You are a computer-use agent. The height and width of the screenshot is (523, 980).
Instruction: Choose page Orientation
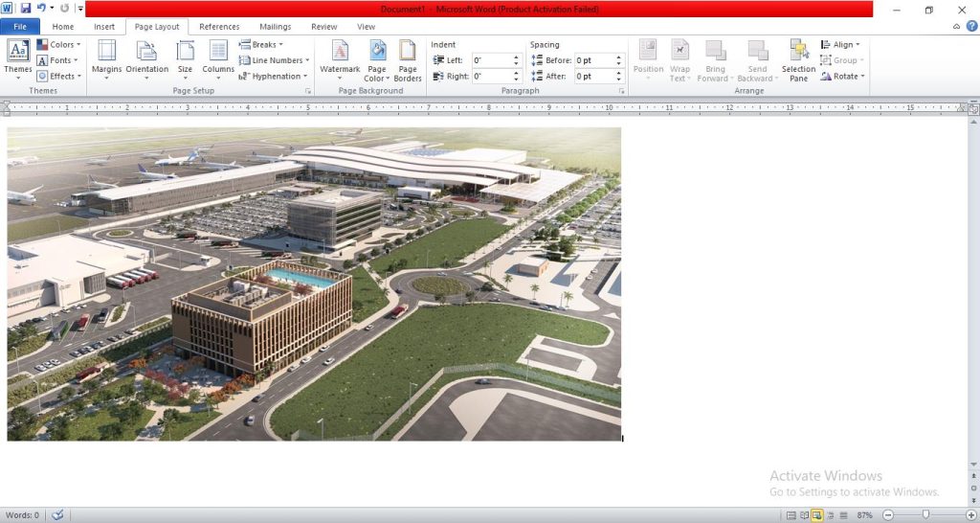[146, 59]
